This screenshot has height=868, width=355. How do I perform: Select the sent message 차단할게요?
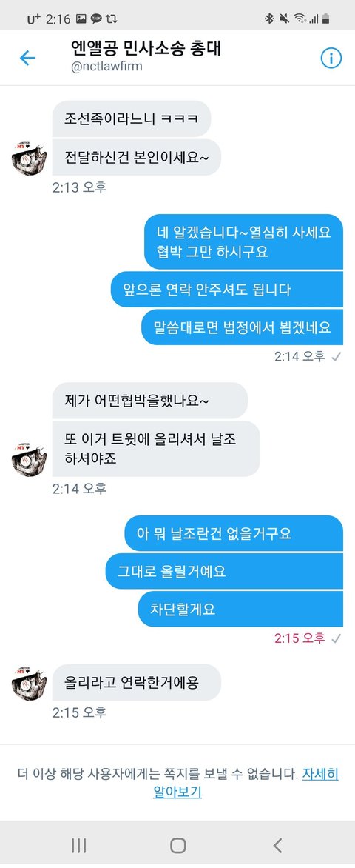(240, 609)
